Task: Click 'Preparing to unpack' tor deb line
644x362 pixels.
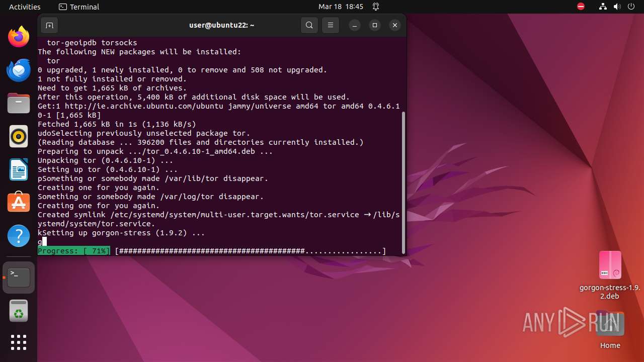Action: click(x=155, y=151)
